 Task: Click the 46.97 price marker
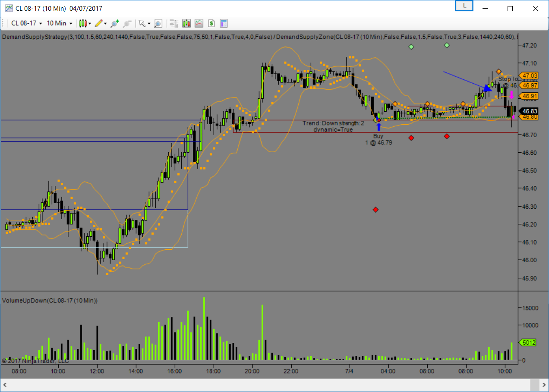coord(529,86)
